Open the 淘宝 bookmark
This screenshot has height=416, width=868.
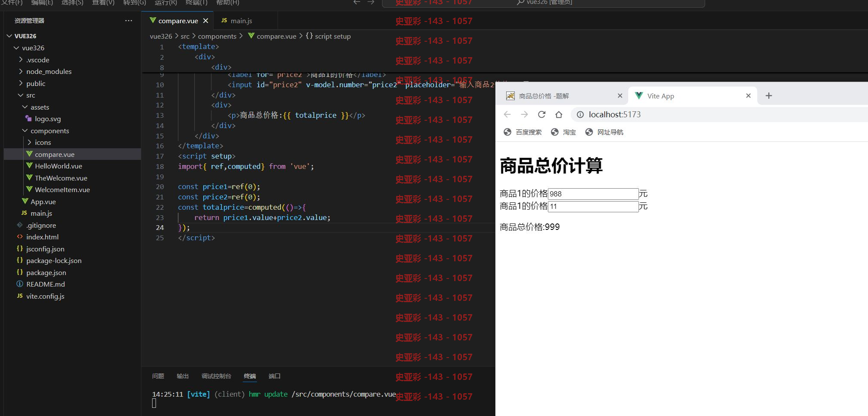click(x=563, y=132)
